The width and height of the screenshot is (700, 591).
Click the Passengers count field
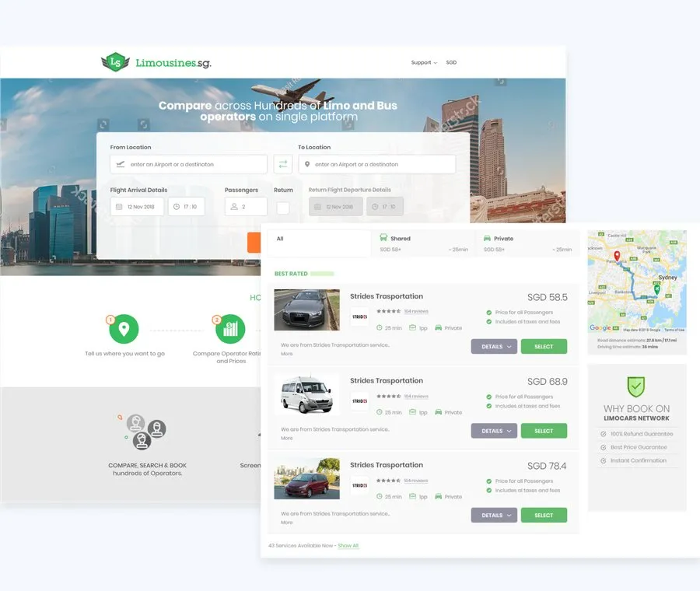[246, 207]
